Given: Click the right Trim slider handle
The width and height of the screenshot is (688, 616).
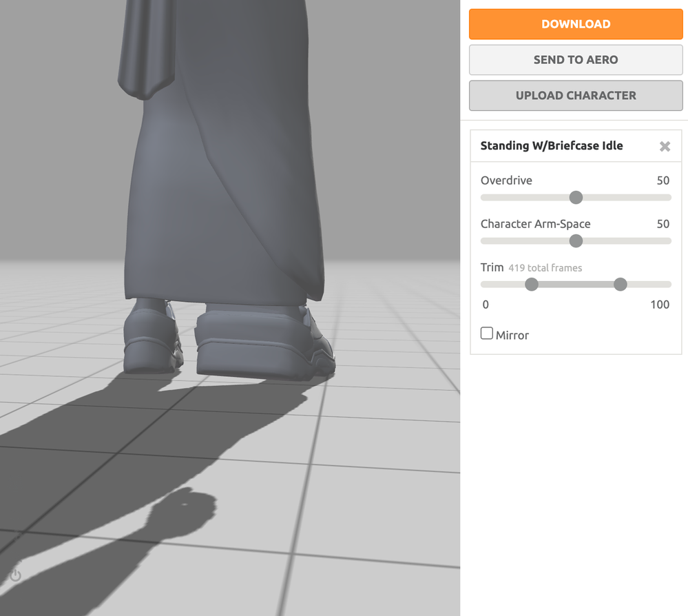Looking at the screenshot, I should point(620,285).
